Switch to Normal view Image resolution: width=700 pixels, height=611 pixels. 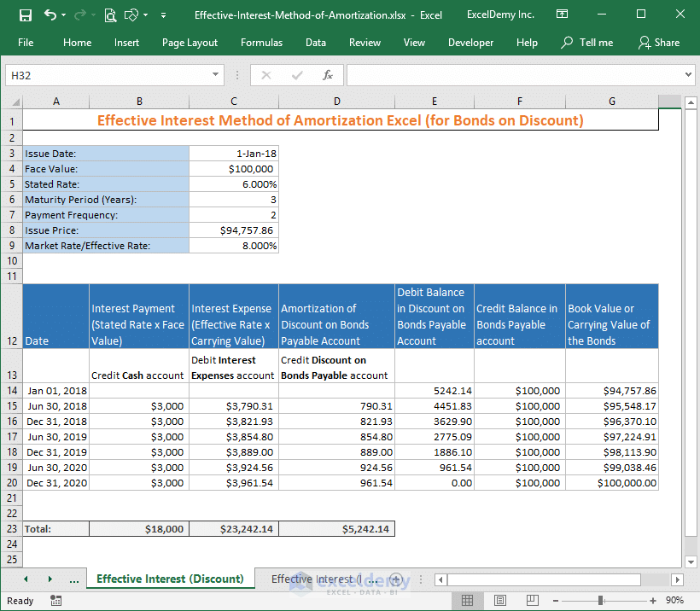pyautogui.click(x=468, y=600)
